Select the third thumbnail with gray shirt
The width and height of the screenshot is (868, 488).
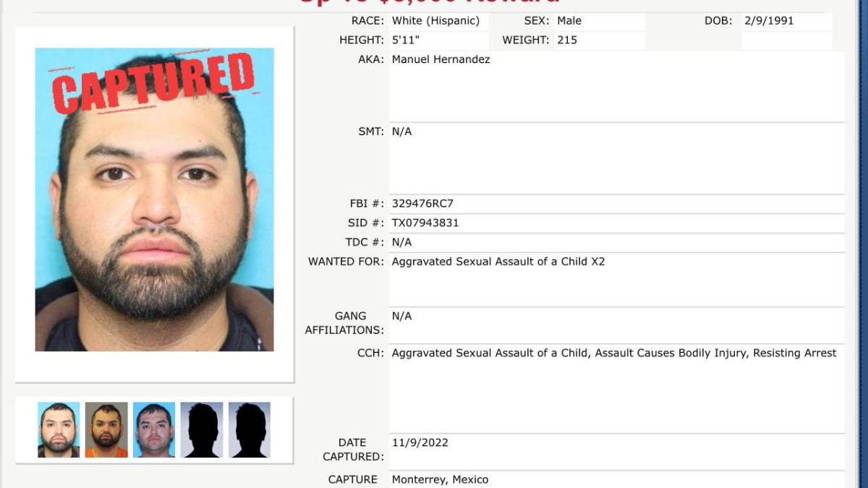[x=154, y=429]
